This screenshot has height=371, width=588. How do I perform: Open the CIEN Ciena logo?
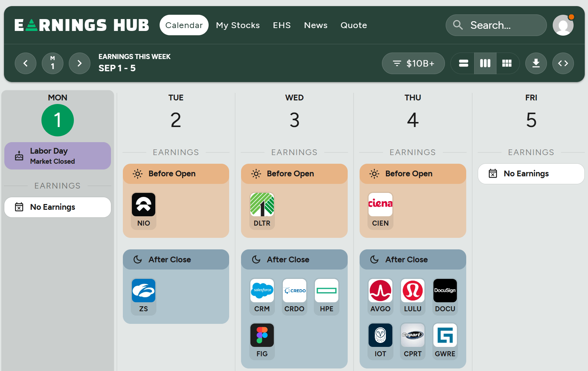[380, 204]
